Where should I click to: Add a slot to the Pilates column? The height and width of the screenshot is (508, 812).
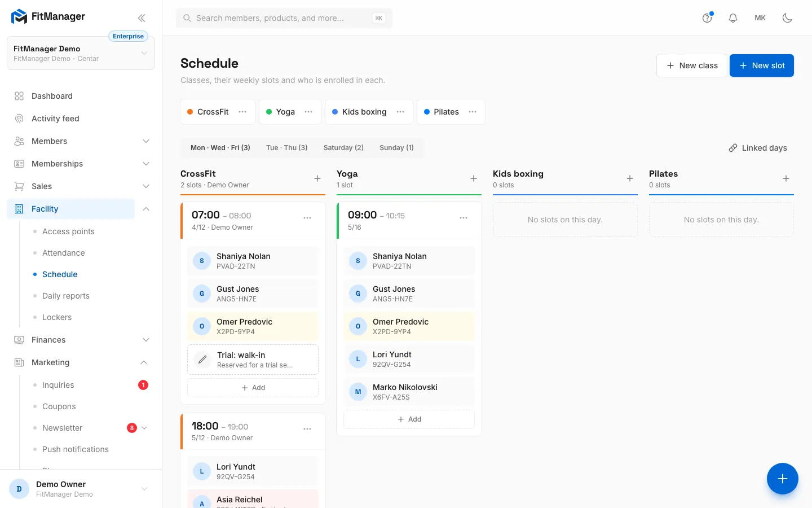tap(786, 178)
